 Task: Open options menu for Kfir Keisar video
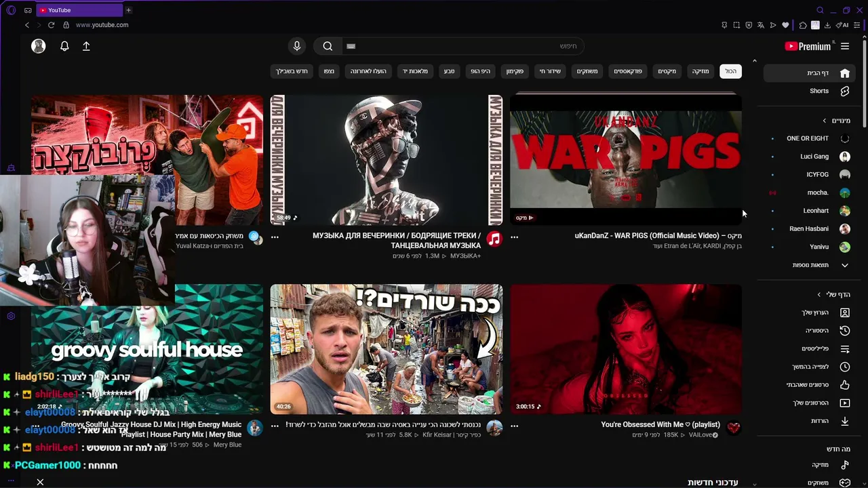275,426
